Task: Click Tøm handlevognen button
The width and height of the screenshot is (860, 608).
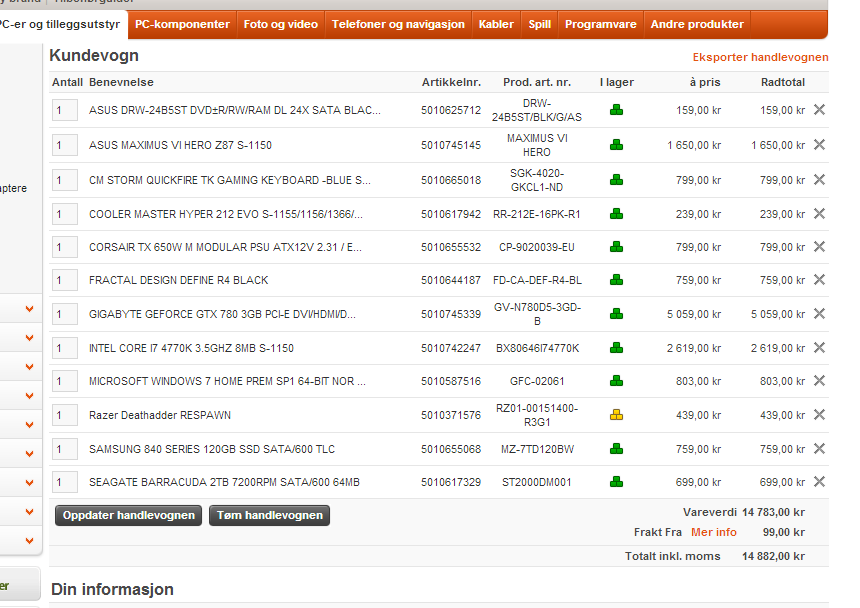Action: (269, 515)
